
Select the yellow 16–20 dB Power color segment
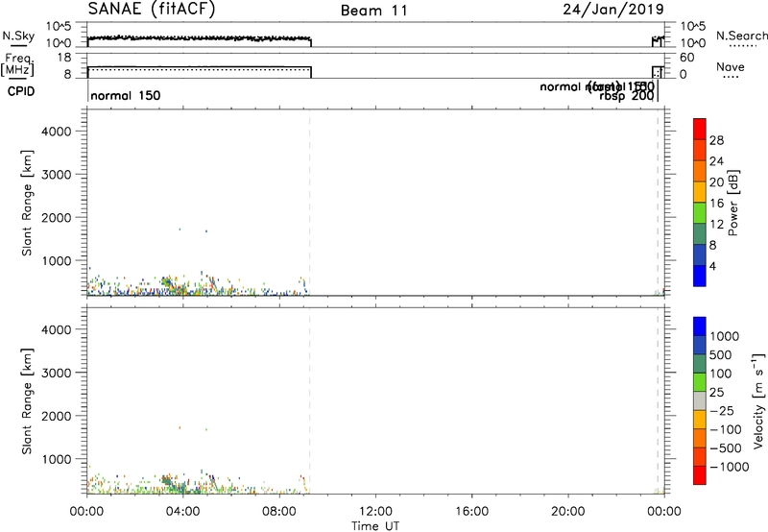point(700,192)
